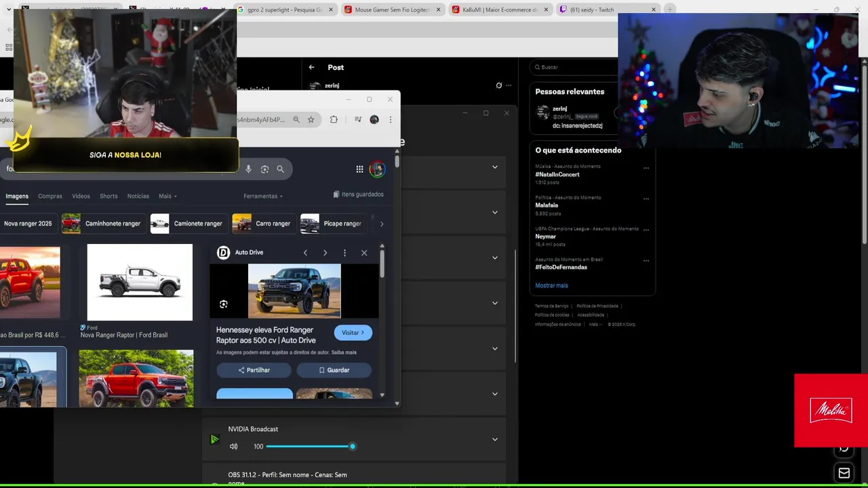The height and width of the screenshot is (488, 868).
Task: Open the post options three-dot menu by zerinj
Action: 509,85
